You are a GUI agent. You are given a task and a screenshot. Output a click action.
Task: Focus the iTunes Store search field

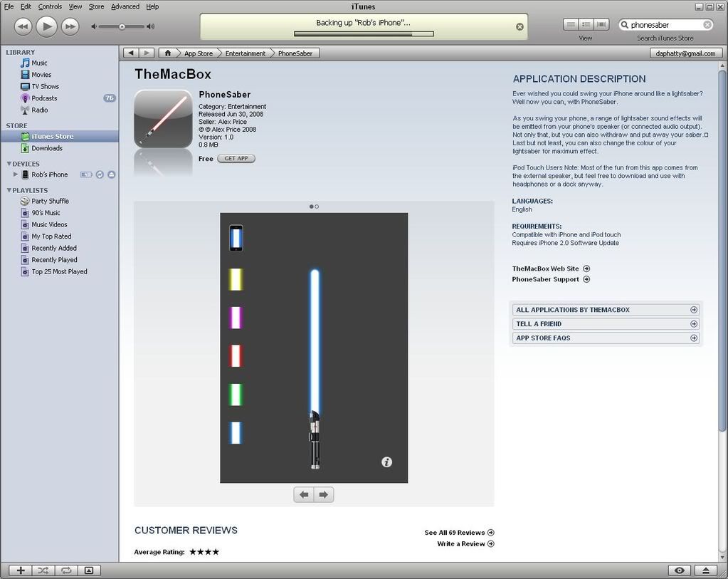666,25
